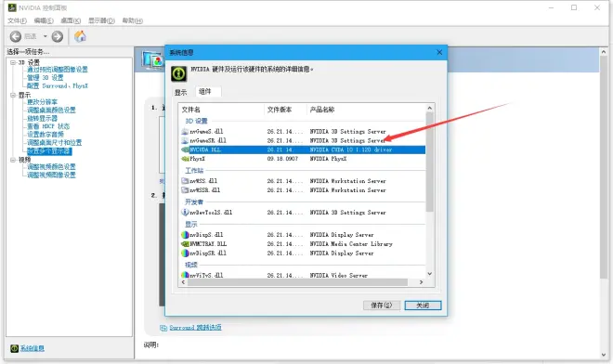Select 旋转显示器 in the task tree

pos(42,119)
